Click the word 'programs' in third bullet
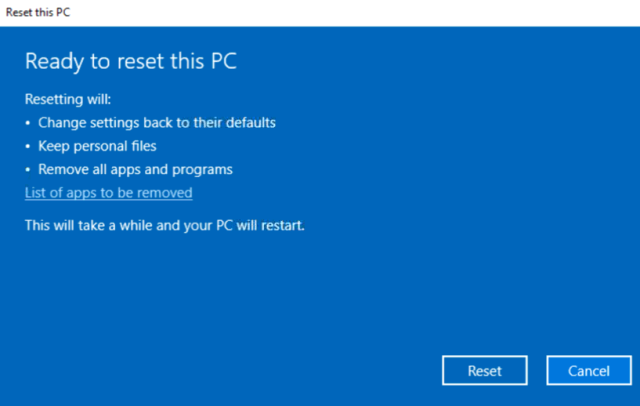The height and width of the screenshot is (406, 640). tap(205, 169)
